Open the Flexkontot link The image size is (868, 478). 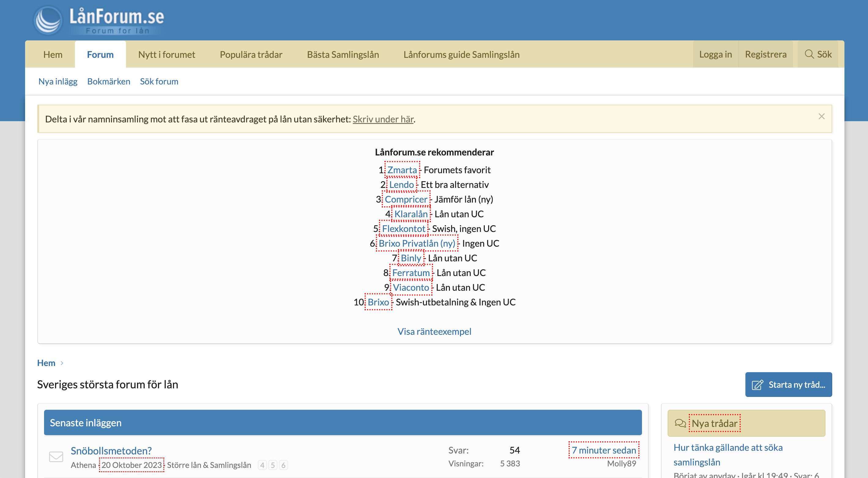tap(403, 229)
